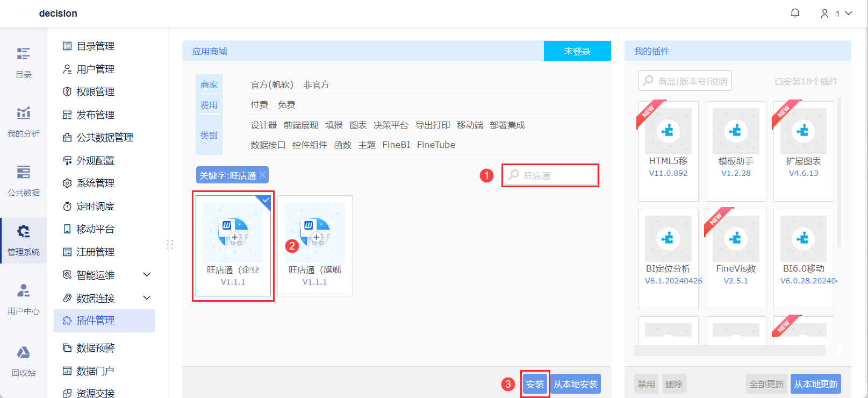Go to 目录 in left sidebar
This screenshot has width=868, height=398.
click(x=24, y=63)
